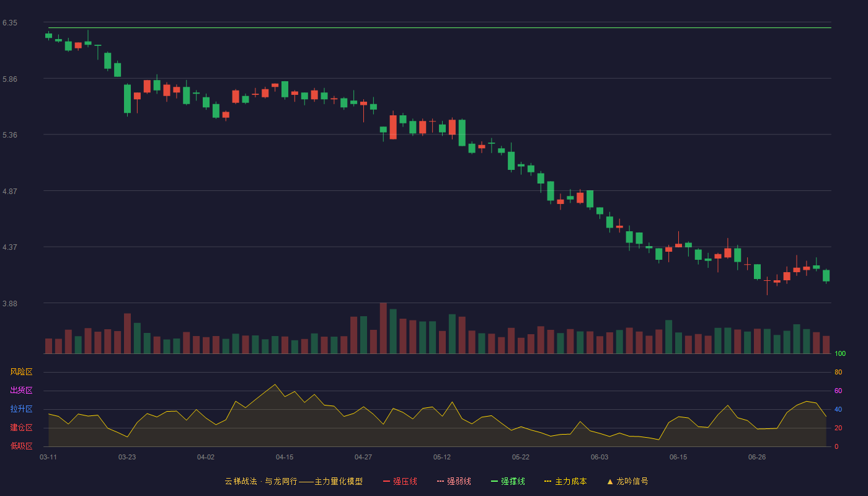Click the 06-03 date label
The width and height of the screenshot is (868, 496).
pyautogui.click(x=600, y=457)
